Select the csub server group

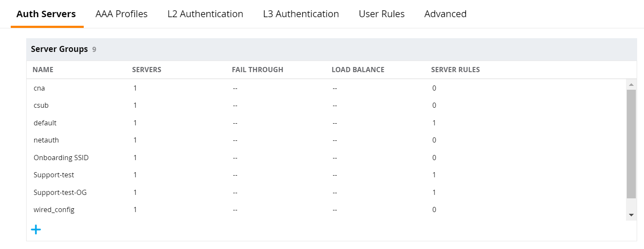click(326, 105)
